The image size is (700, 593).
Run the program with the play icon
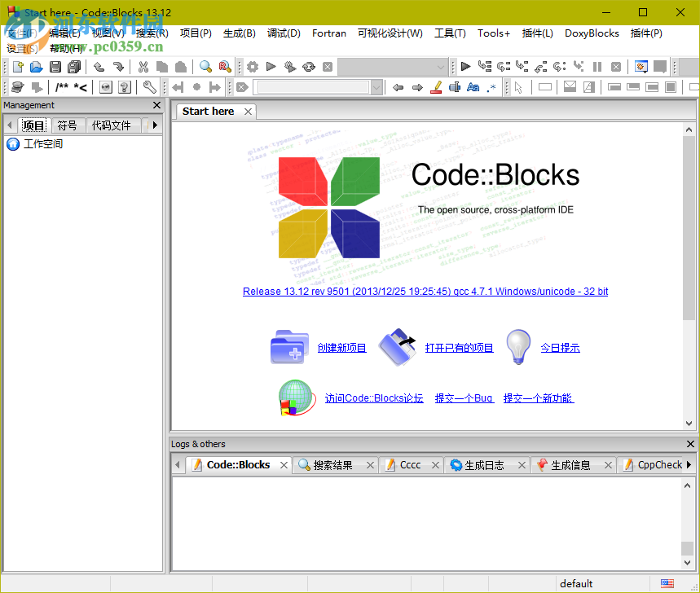(x=271, y=66)
